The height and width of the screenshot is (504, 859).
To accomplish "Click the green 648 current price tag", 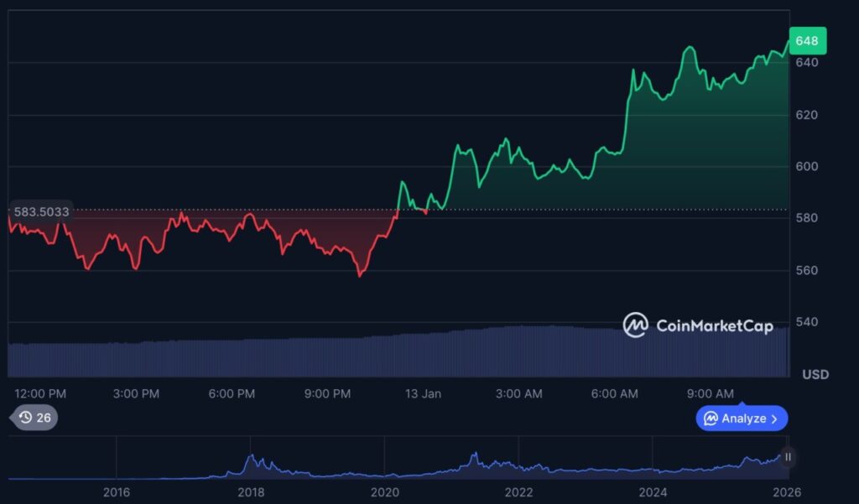I will pyautogui.click(x=806, y=41).
